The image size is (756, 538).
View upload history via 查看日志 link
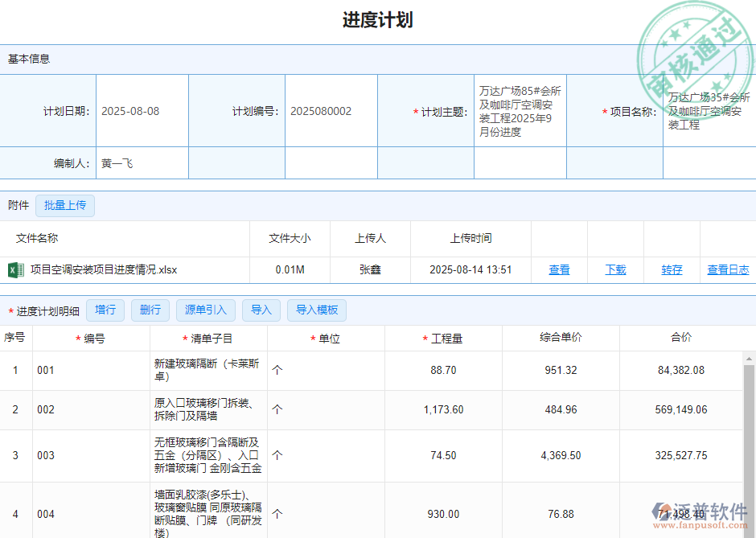[x=728, y=269]
